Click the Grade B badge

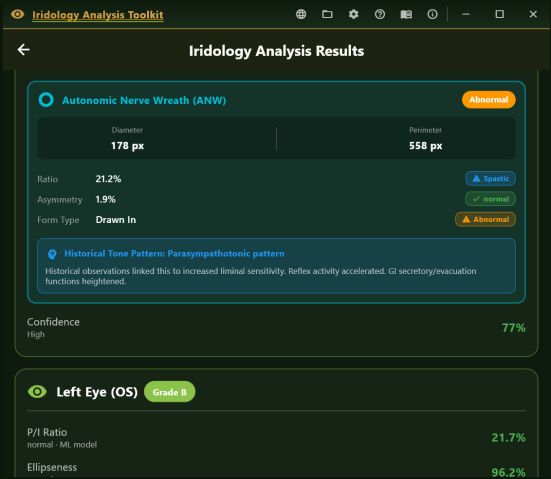point(169,392)
